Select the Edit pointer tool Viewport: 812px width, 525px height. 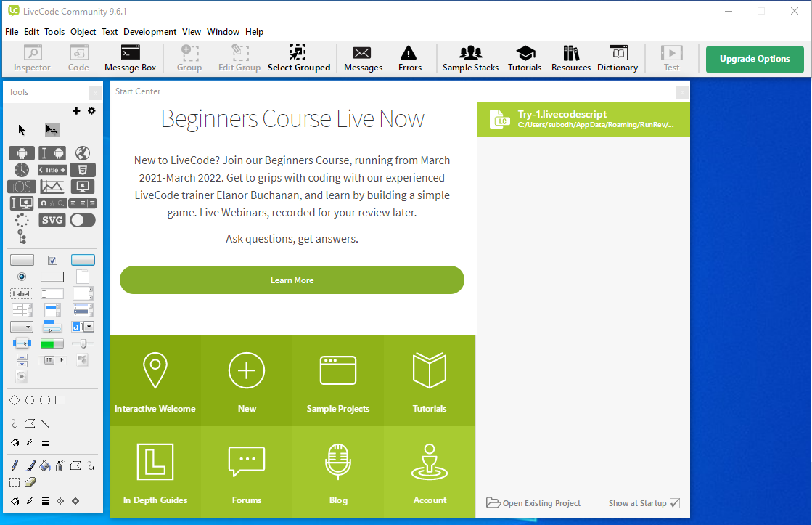[52, 129]
